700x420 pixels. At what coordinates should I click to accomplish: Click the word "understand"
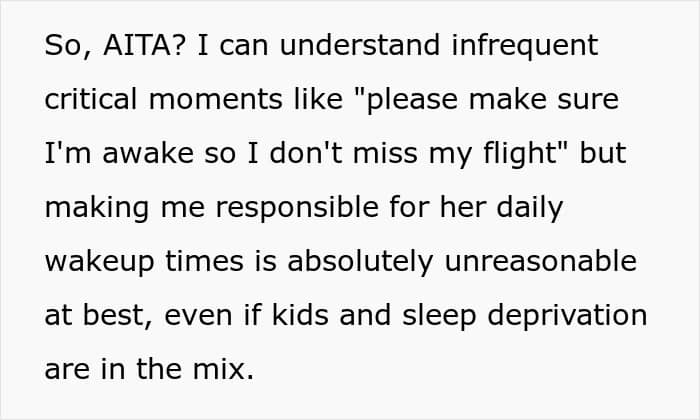(x=360, y=45)
